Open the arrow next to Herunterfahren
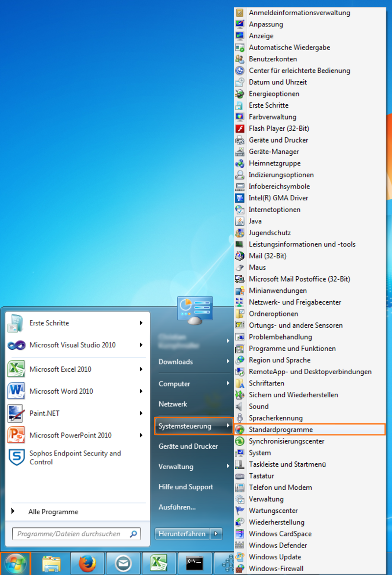The width and height of the screenshot is (392, 575). [x=216, y=533]
